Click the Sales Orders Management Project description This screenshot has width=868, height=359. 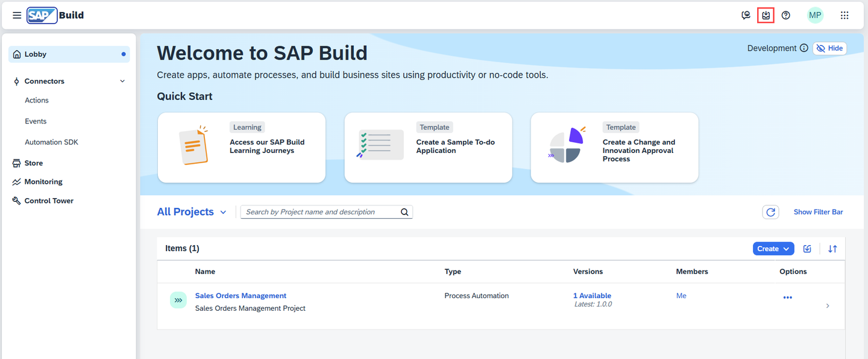[x=250, y=308]
